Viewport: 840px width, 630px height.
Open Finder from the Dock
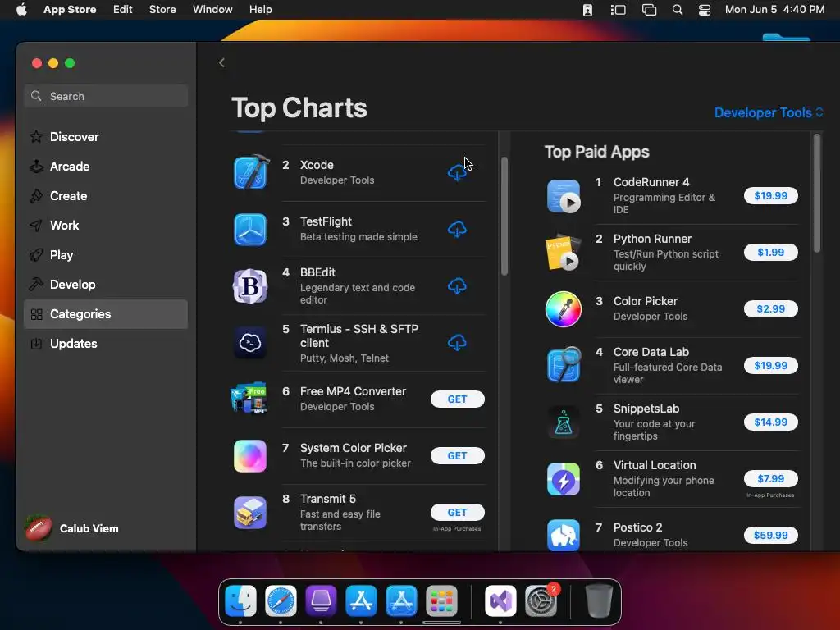tap(240, 601)
